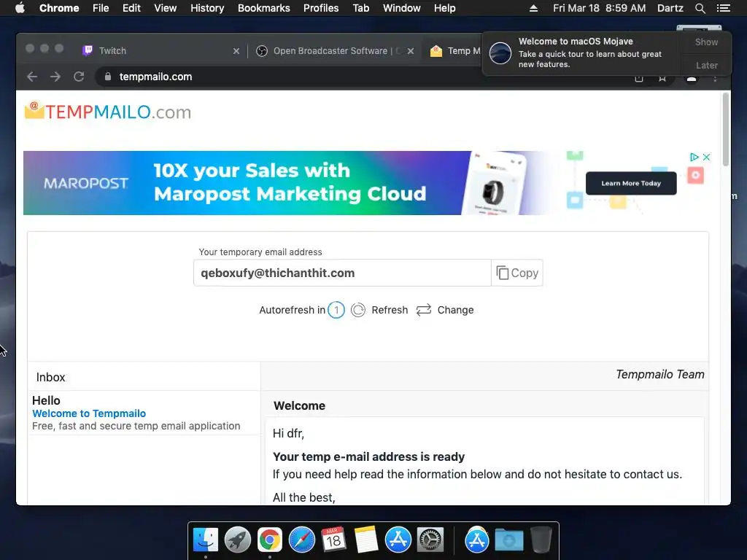Click the address bar URL tempmailo.com
The width and height of the screenshot is (747, 560).
coord(155,77)
